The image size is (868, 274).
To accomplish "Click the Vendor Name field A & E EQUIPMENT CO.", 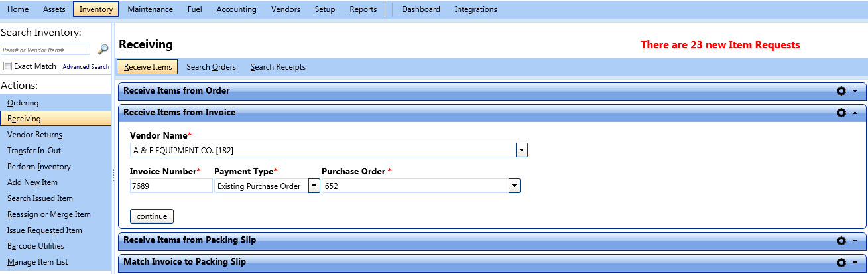I will (x=323, y=150).
